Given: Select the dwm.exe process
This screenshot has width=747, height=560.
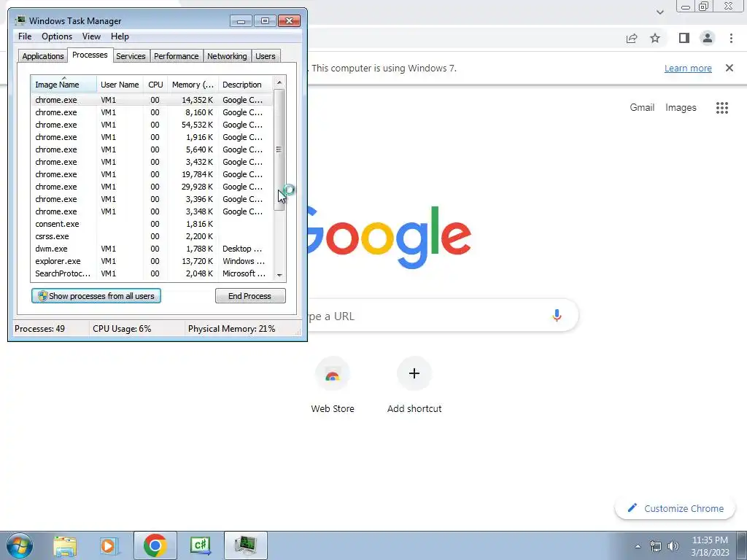Looking at the screenshot, I should pyautogui.click(x=152, y=249).
